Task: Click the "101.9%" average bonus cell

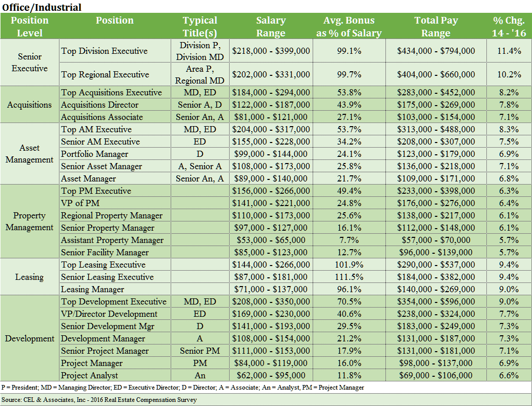Action: coord(349,265)
